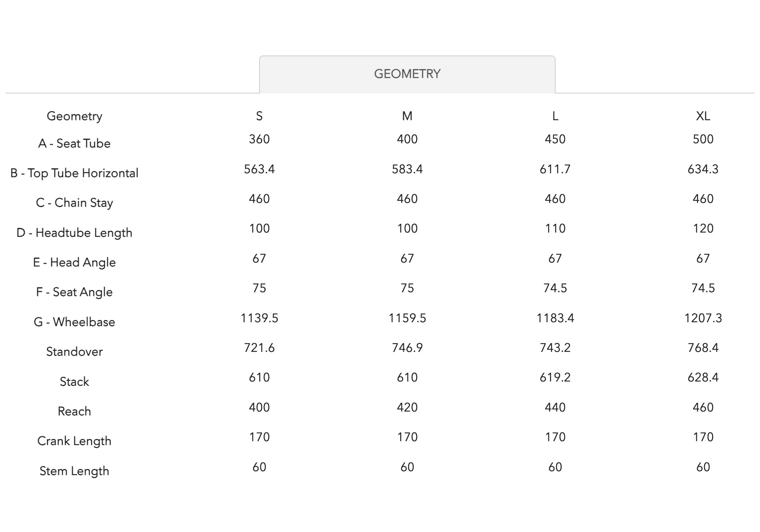Select the E - Head Angle label
This screenshot has width=760, height=532.
pos(74,262)
